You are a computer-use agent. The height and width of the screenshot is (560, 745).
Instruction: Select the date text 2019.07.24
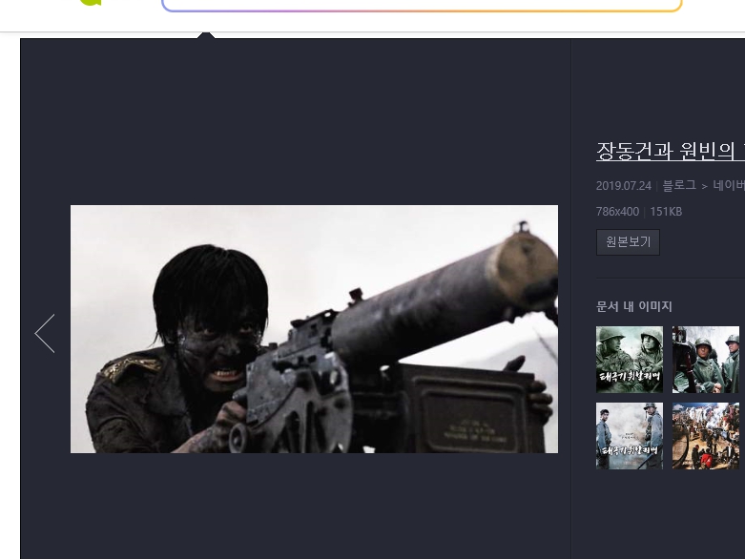point(623,186)
